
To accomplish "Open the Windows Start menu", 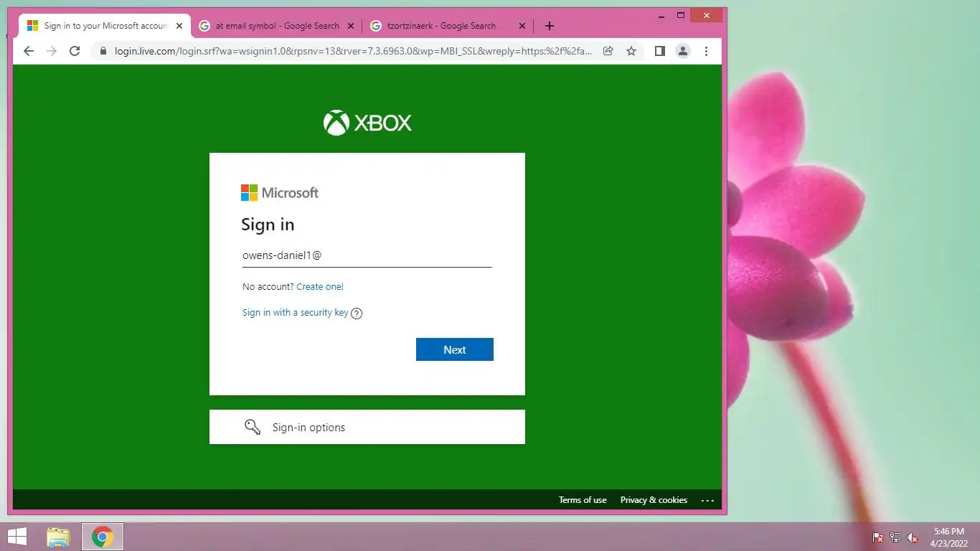I will [17, 537].
